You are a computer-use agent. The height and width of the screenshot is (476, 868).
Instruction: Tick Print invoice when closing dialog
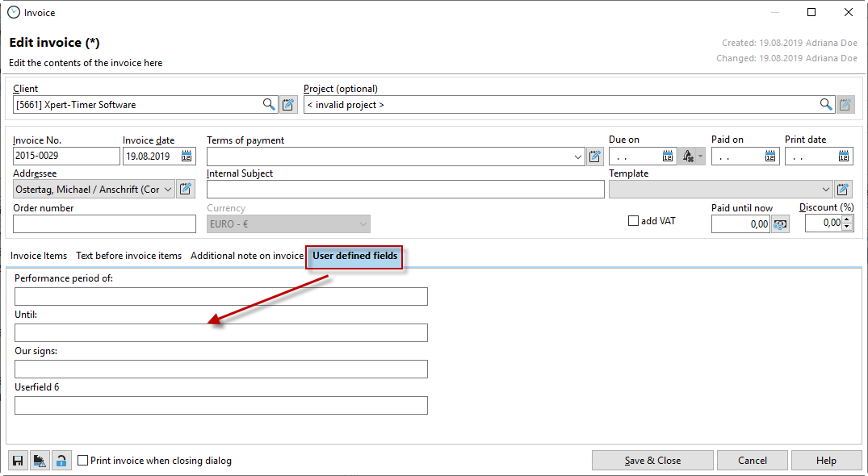point(83,461)
